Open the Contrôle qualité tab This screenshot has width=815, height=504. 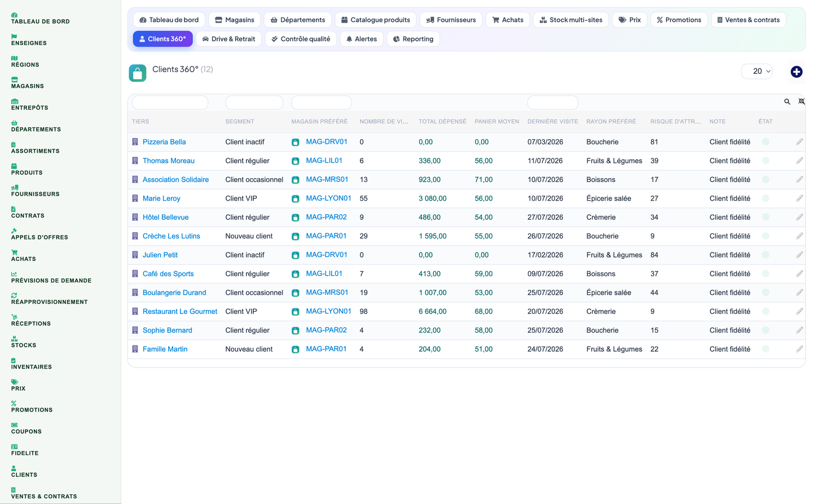pyautogui.click(x=301, y=39)
